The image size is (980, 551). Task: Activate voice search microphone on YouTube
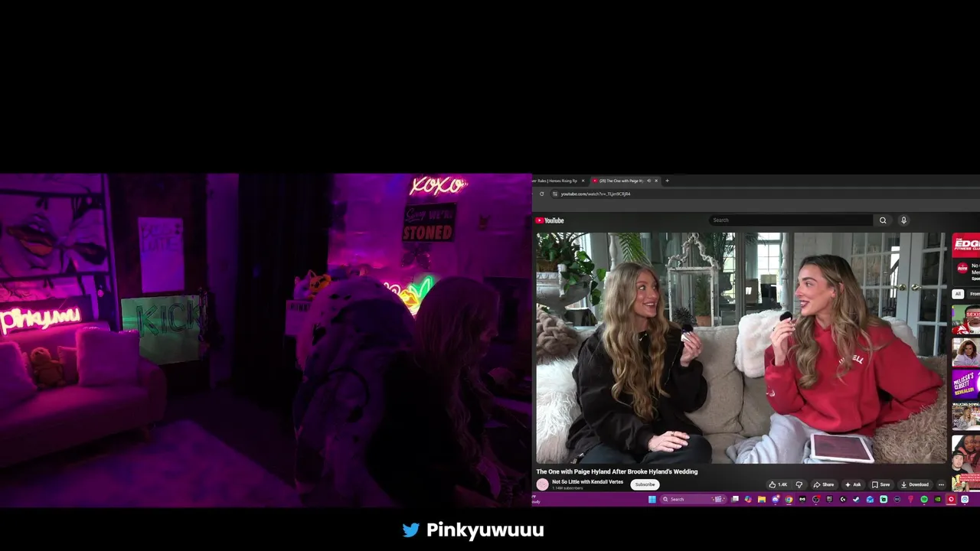coord(903,220)
